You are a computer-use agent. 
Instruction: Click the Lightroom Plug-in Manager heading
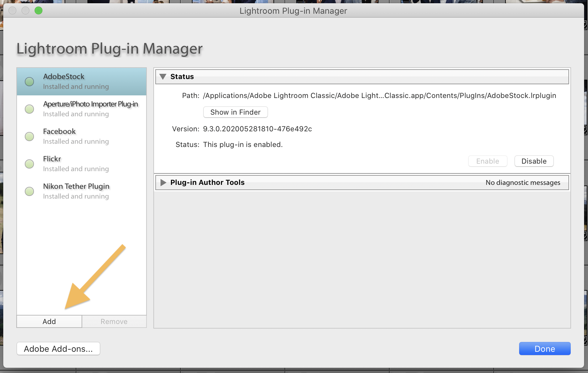coord(110,49)
